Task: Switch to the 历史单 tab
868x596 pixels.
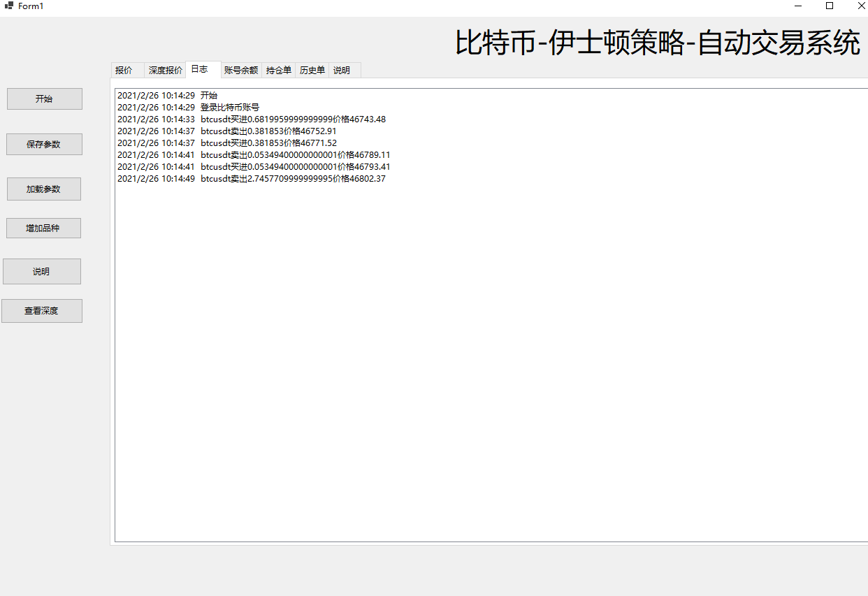Action: 312,71
